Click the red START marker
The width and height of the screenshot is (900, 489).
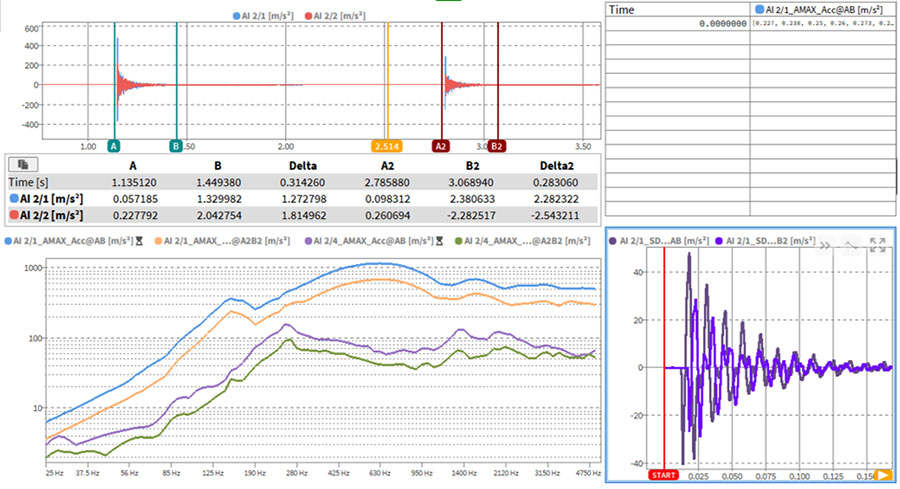664,475
